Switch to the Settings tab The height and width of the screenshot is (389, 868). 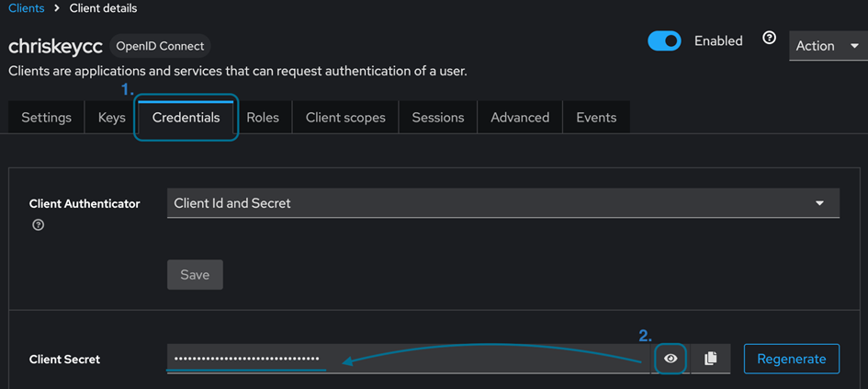click(46, 118)
